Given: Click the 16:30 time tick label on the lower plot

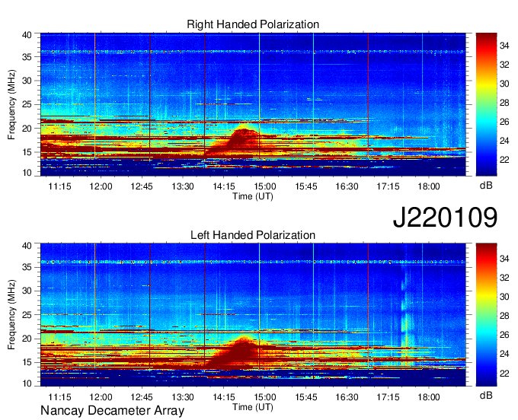Looking at the screenshot, I should click(x=347, y=397).
